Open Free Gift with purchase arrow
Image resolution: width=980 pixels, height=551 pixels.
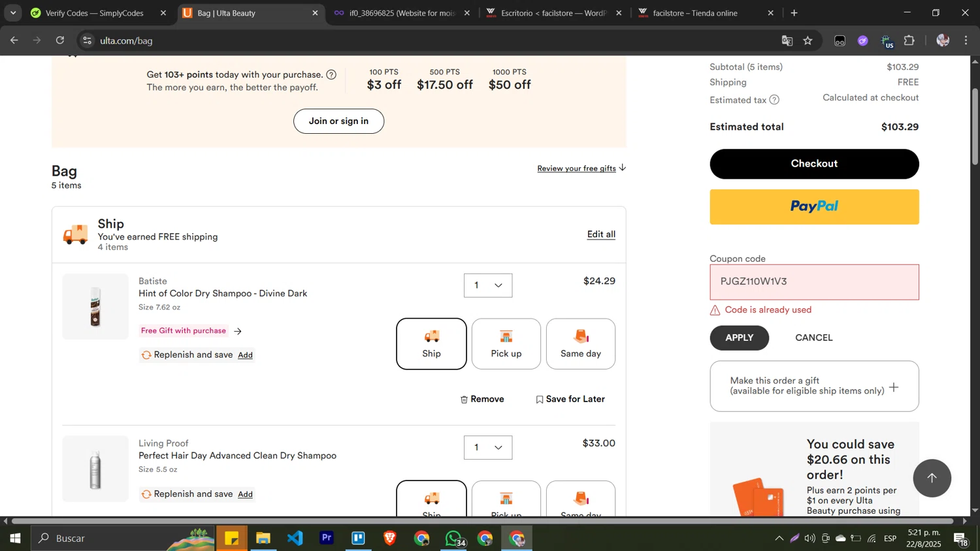coord(238,331)
